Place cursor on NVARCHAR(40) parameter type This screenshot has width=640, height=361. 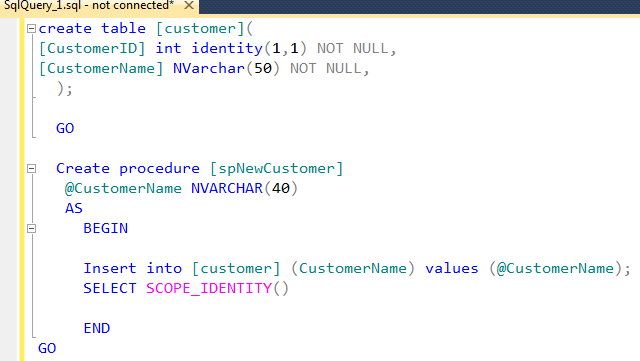tap(244, 188)
